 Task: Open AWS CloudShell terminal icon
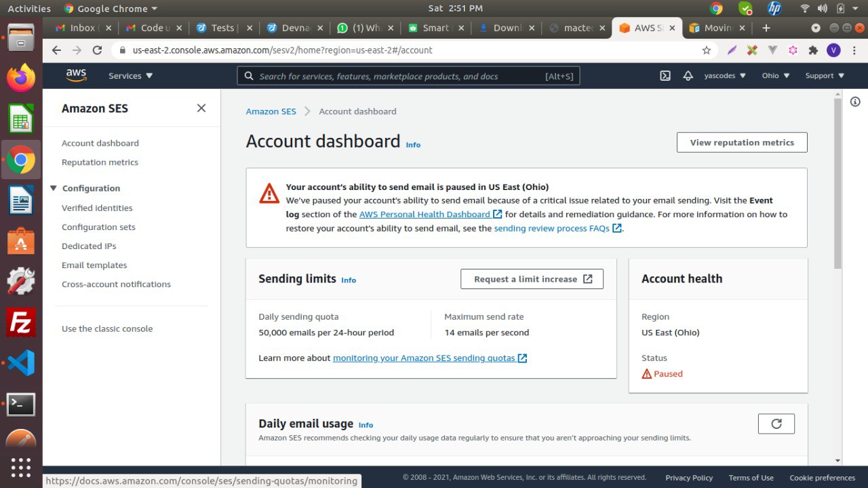tap(665, 76)
